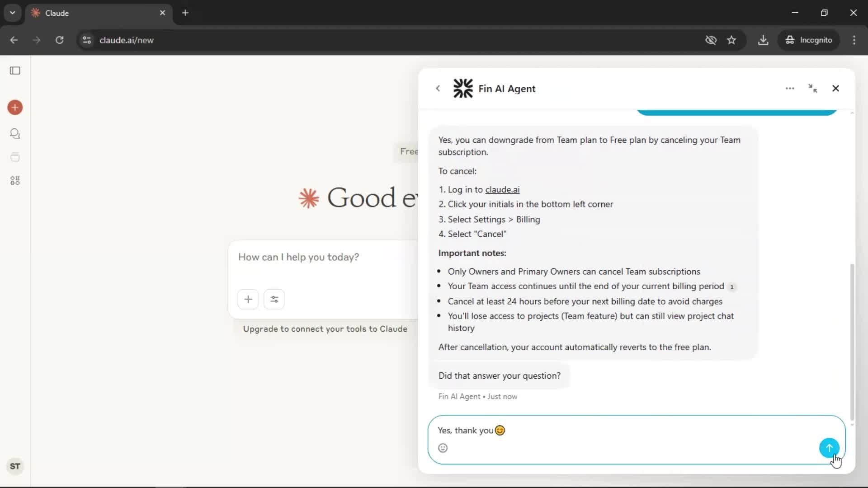Screen dimensions: 868x488
Task: Reload the claude.ai page
Action: (59, 40)
